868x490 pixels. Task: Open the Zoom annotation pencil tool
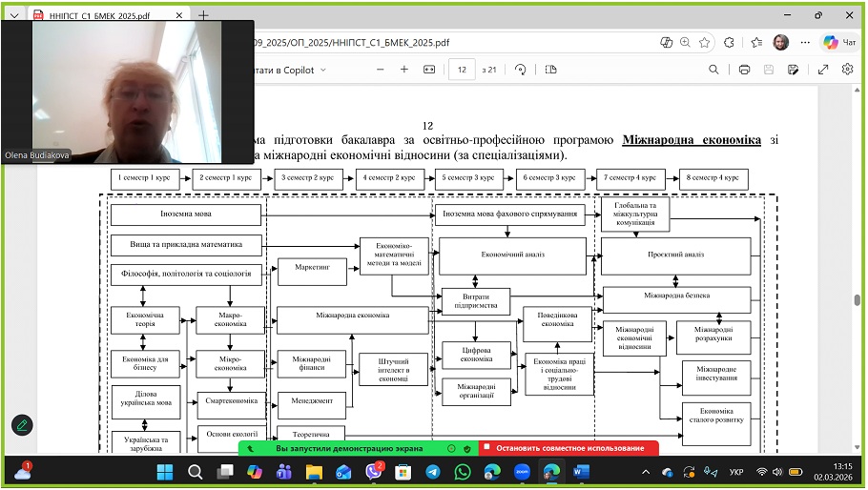(x=22, y=425)
